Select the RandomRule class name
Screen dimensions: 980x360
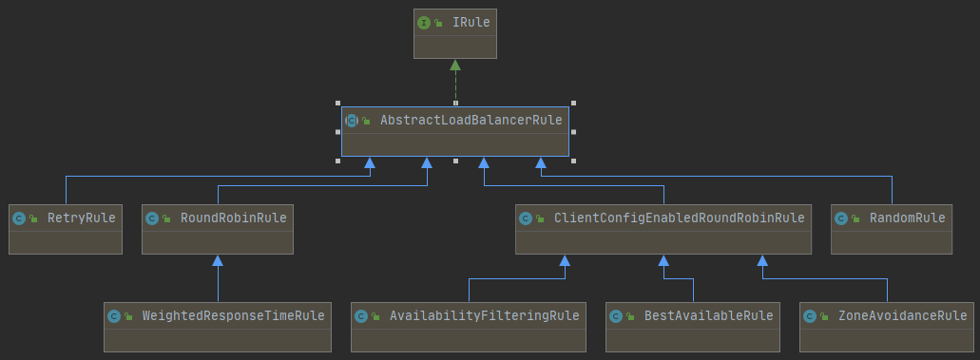pyautogui.click(x=908, y=218)
